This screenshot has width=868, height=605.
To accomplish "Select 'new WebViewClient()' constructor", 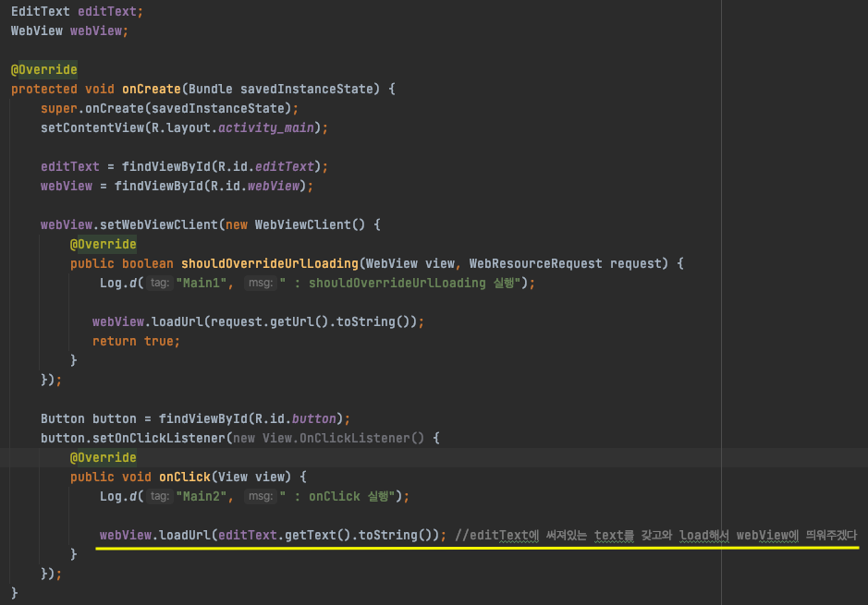I will [295, 224].
